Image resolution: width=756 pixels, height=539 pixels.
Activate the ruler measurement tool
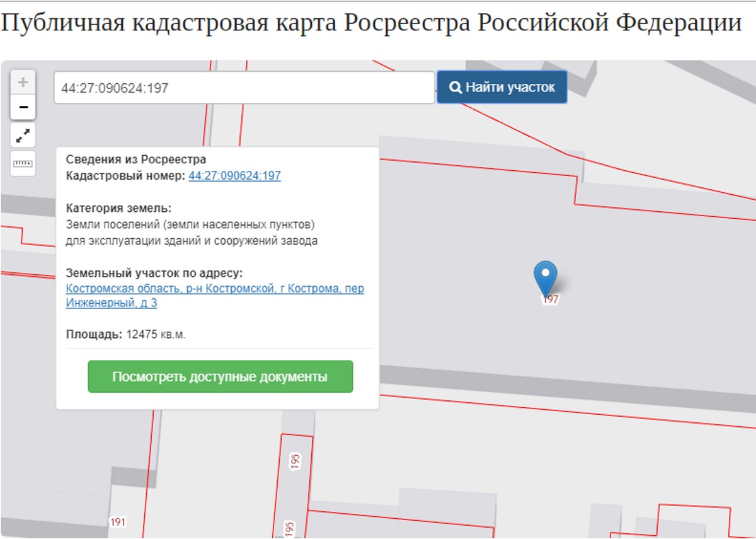click(23, 164)
